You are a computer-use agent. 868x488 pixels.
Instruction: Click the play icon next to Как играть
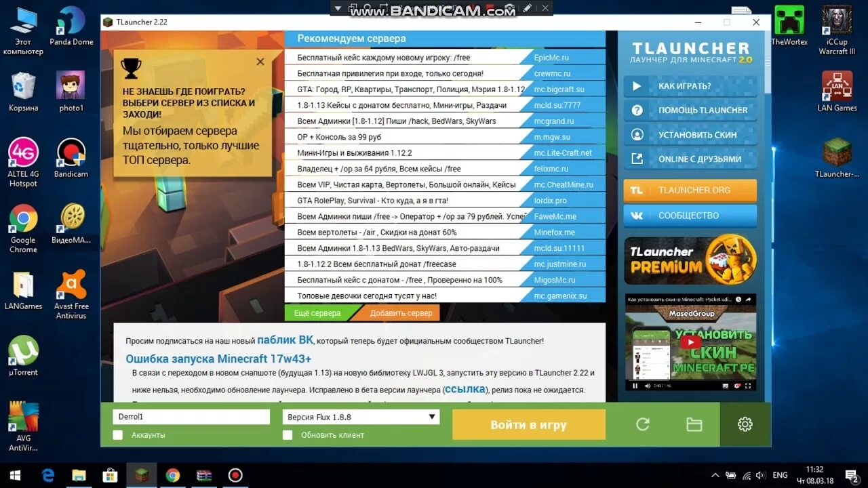[x=637, y=86]
